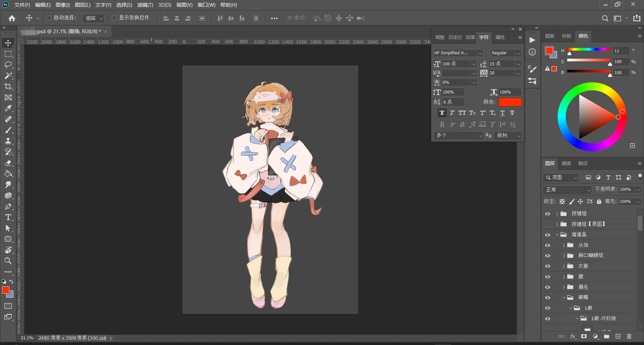Expand the 胸口蝴蝶结 group chevron

point(564,255)
